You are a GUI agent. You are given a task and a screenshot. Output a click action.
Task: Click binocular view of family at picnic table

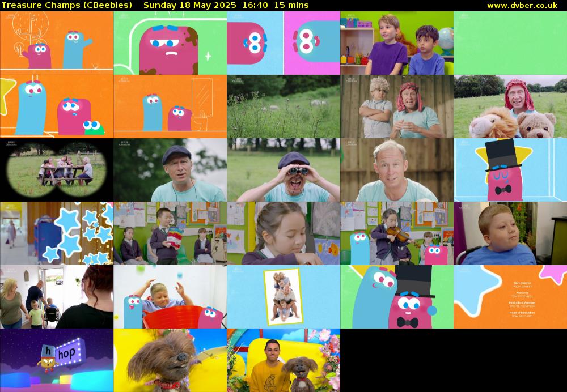click(x=57, y=170)
